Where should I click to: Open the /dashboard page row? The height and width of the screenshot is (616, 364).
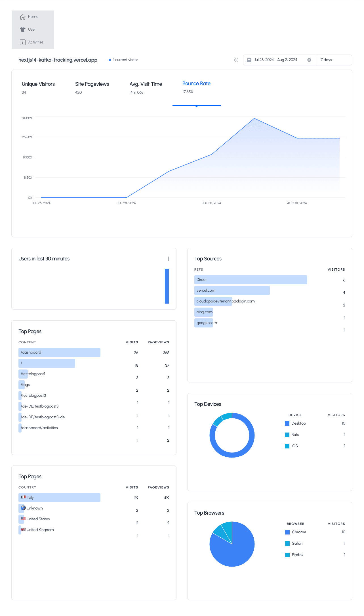point(59,352)
